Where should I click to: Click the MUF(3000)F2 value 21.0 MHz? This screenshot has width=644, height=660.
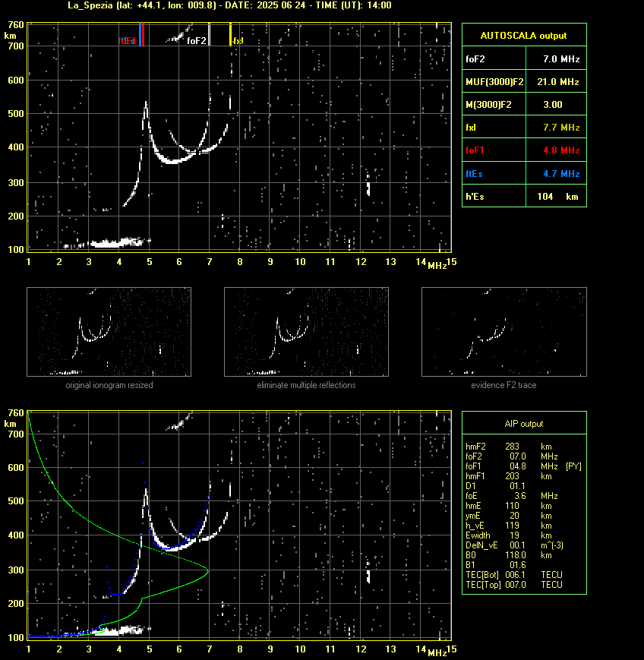(x=557, y=82)
